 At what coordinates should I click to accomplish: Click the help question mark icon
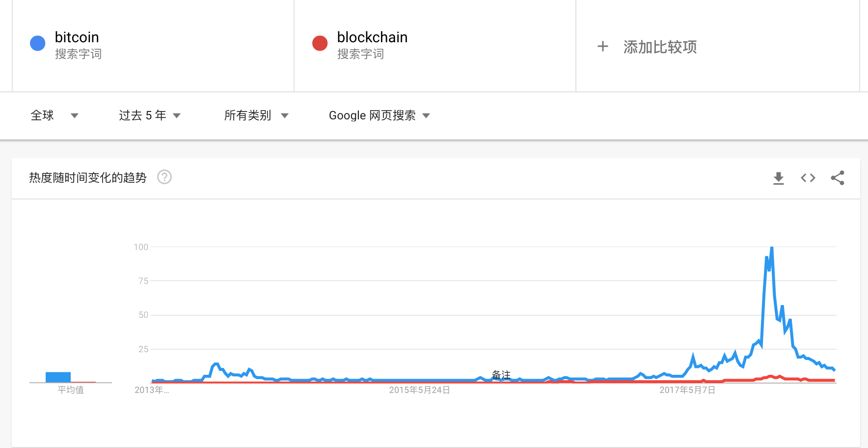pyautogui.click(x=164, y=177)
